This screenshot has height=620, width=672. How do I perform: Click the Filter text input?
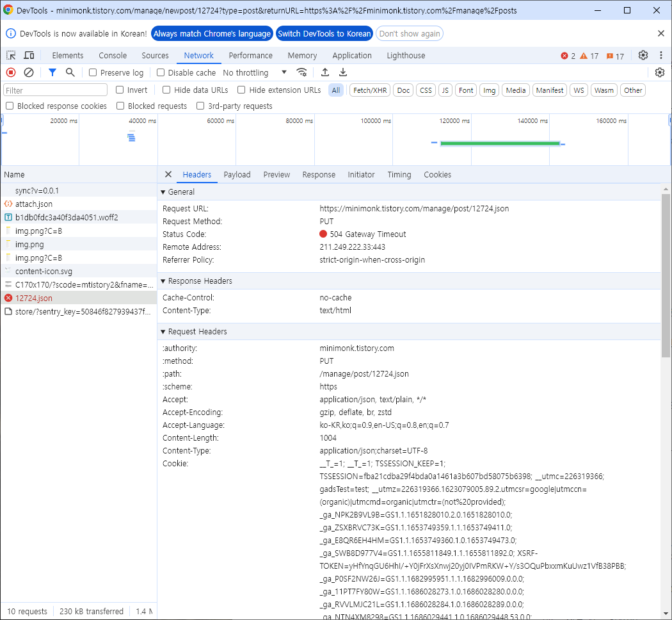[55, 90]
